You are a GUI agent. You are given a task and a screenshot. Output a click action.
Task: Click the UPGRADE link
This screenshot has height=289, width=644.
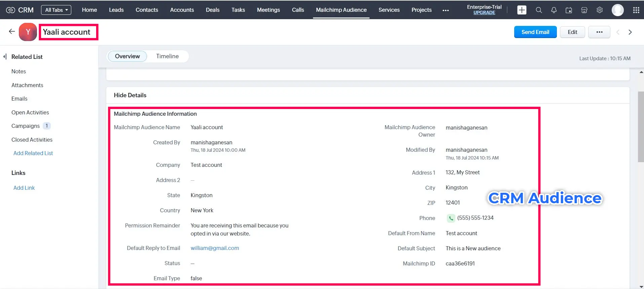[484, 13]
